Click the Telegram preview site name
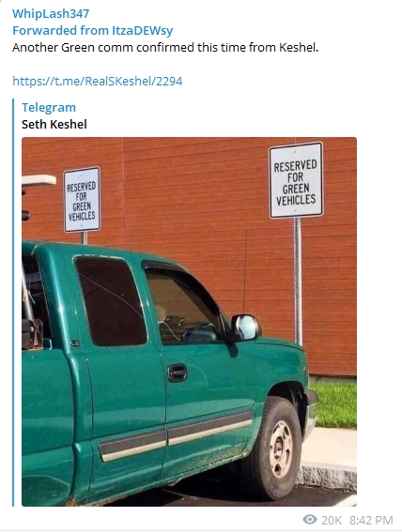The width and height of the screenshot is (402, 532). [x=49, y=107]
